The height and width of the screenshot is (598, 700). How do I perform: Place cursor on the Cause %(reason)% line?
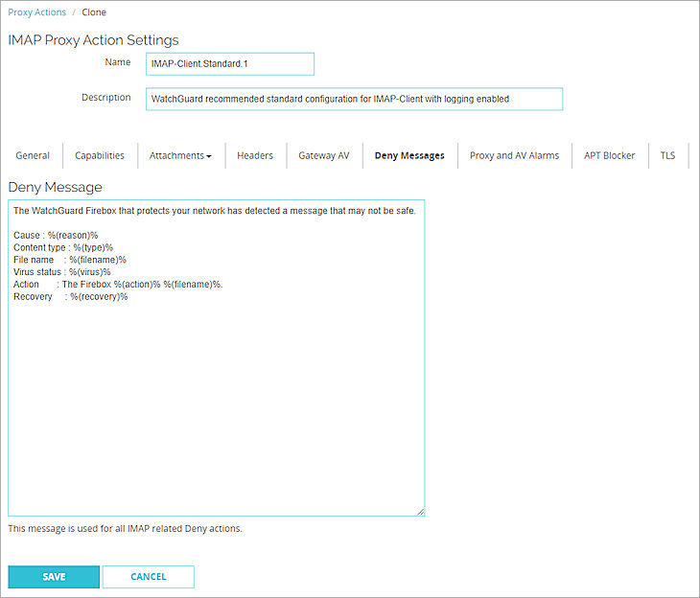tap(58, 235)
